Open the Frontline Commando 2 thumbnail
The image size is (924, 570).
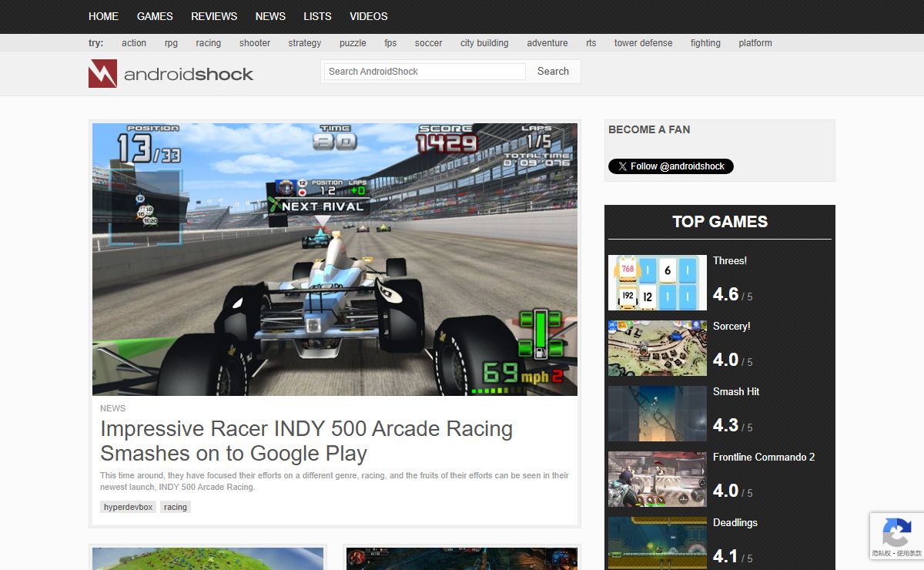[658, 479]
